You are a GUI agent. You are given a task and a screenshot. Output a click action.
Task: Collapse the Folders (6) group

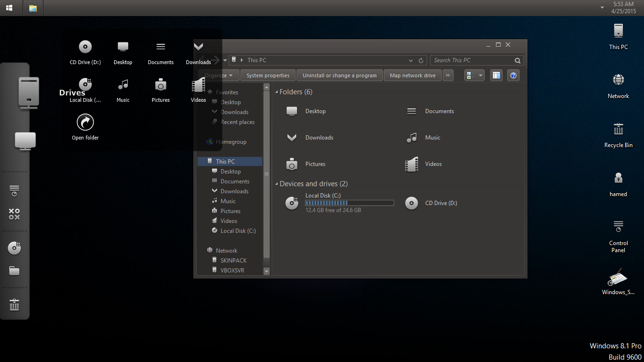(277, 92)
